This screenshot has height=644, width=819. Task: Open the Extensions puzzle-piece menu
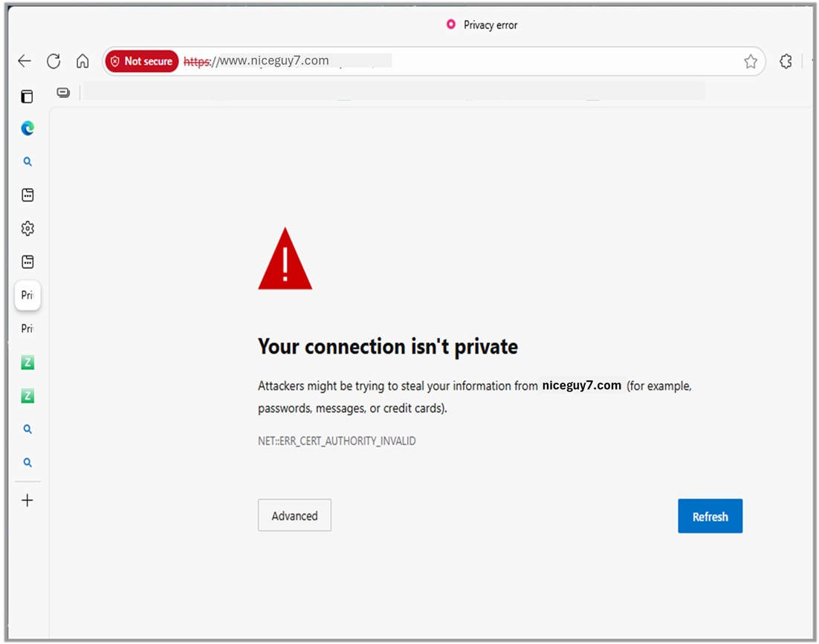(786, 62)
